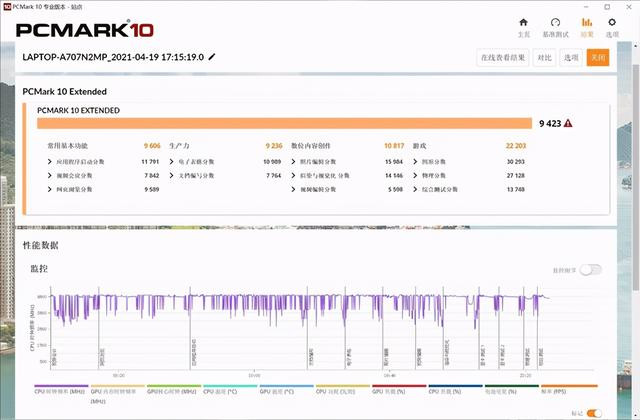The height and width of the screenshot is (420, 640).
Task: Expand the row scoring 9 589
Action: click(x=49, y=189)
